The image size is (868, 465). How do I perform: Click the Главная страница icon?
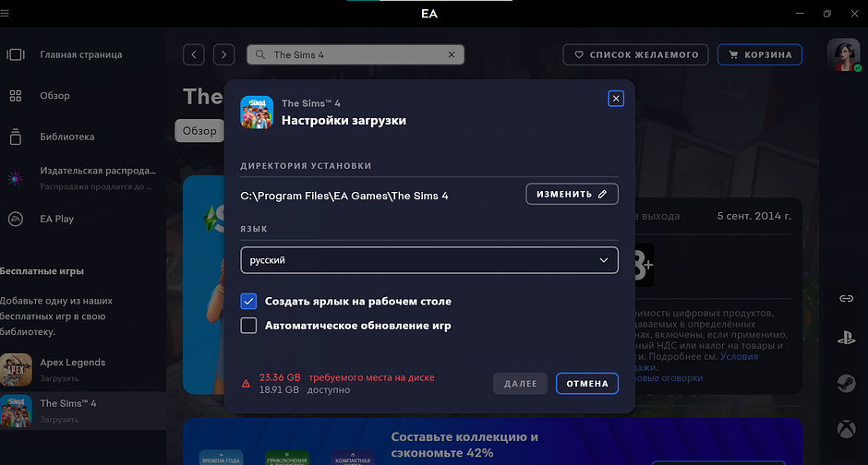pyautogui.click(x=16, y=54)
